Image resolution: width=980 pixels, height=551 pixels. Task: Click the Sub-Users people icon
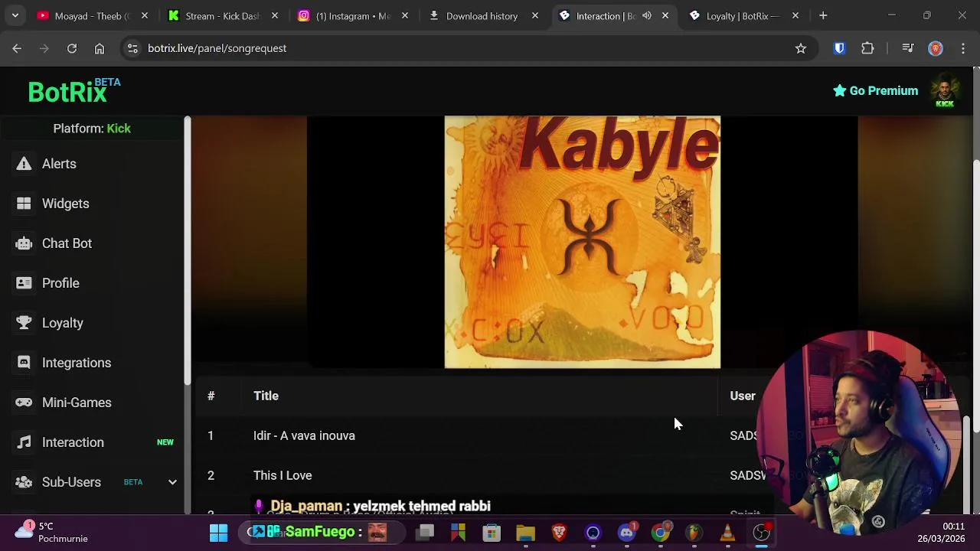click(x=24, y=482)
